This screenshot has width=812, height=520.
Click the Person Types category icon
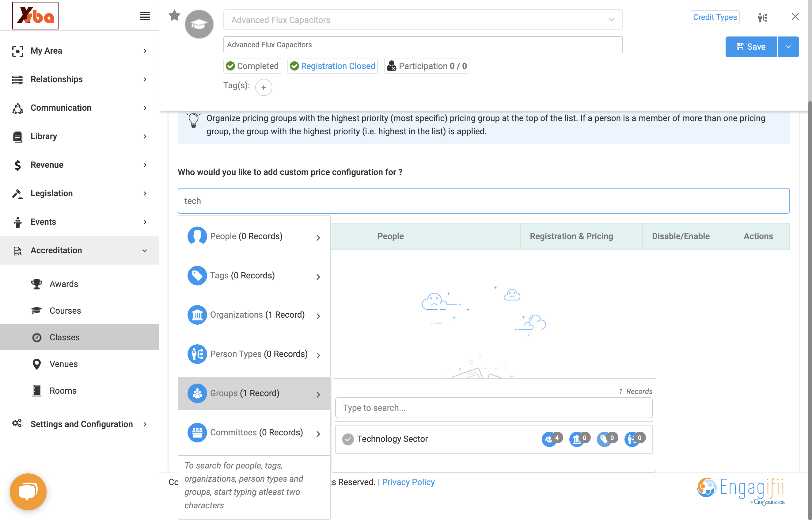coord(197,354)
